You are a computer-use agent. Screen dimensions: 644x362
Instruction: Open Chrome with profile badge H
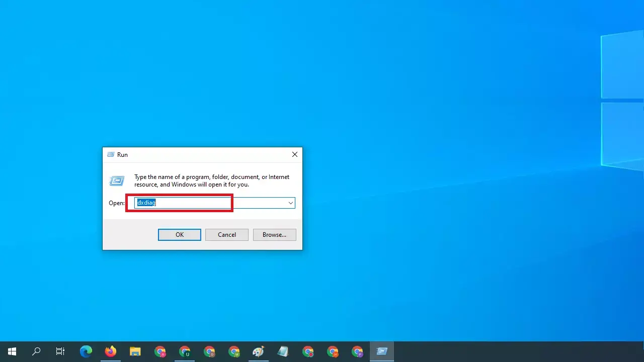[333, 351]
